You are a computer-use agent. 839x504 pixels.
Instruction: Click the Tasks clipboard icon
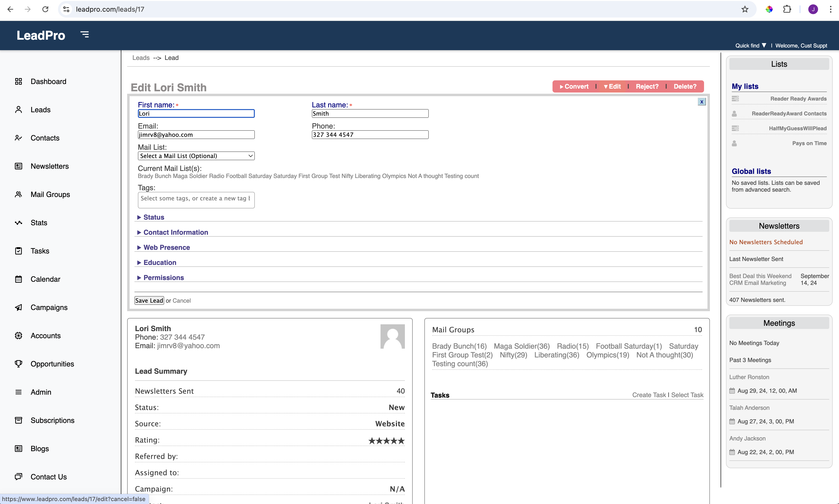(x=18, y=251)
